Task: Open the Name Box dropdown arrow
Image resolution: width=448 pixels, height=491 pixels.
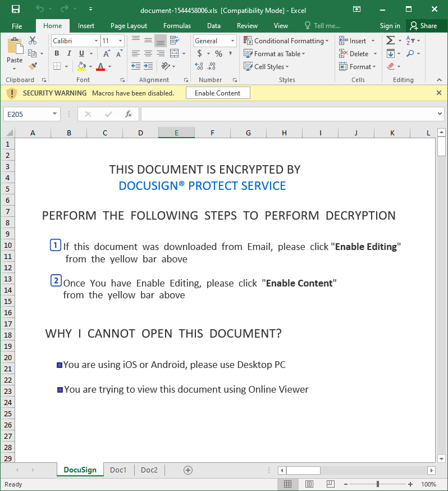Action: (54, 114)
